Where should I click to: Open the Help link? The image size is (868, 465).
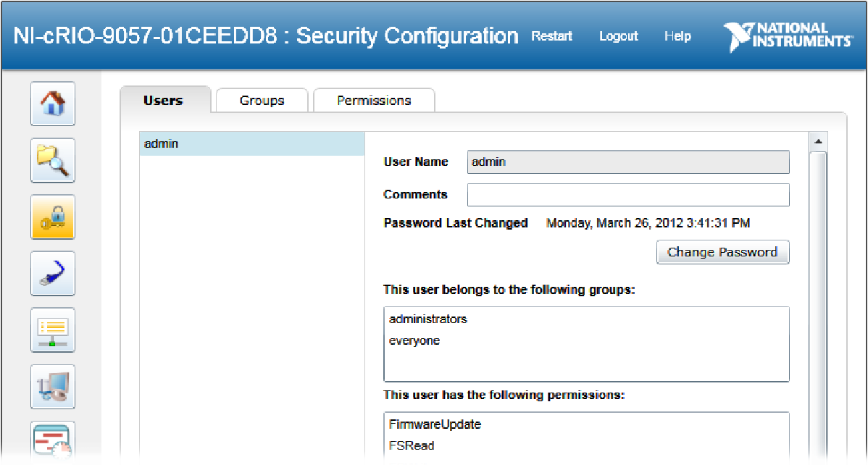[677, 36]
